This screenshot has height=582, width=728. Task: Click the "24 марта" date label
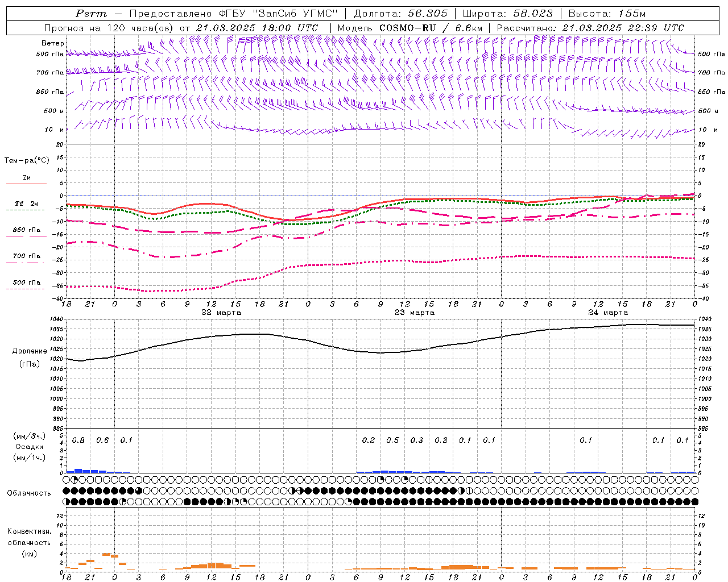pyautogui.click(x=608, y=313)
